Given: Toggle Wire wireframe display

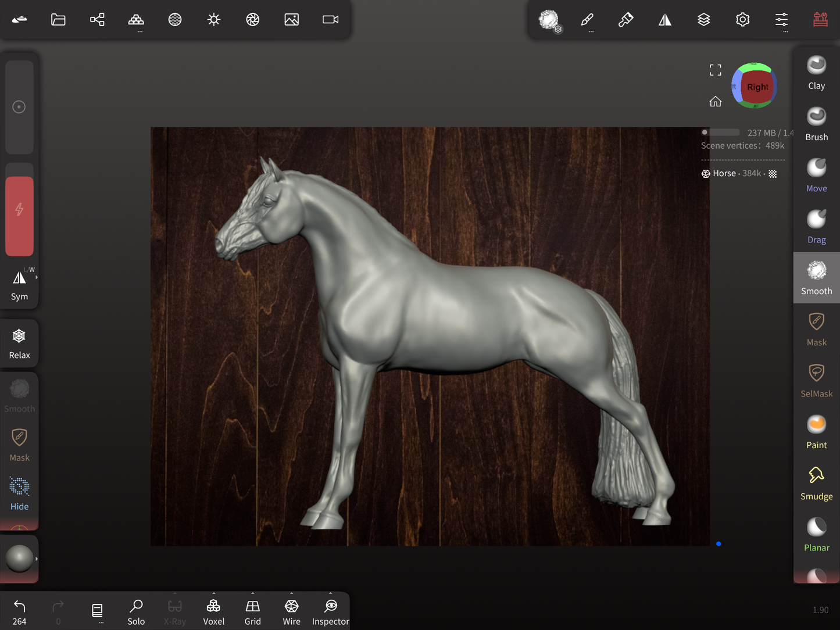Looking at the screenshot, I should click(x=291, y=612).
